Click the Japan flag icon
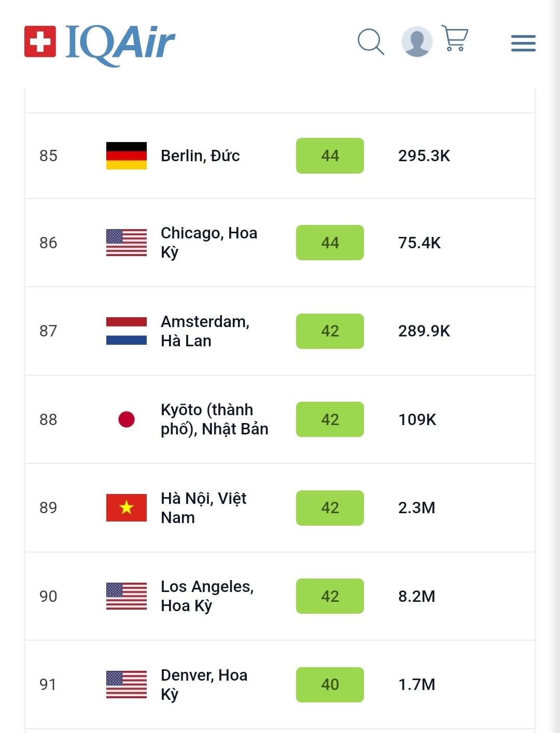560x733 pixels. (127, 419)
